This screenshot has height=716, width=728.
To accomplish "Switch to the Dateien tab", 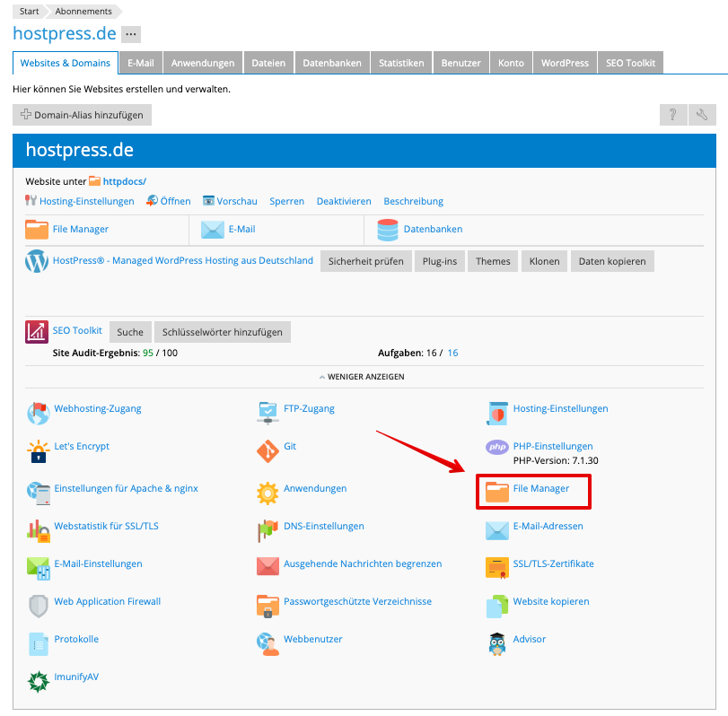I will click(268, 63).
